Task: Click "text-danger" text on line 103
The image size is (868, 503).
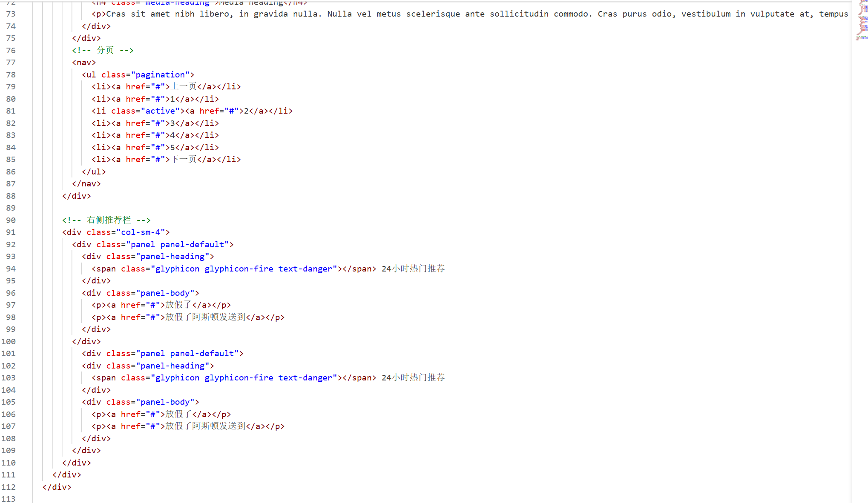Action: coord(305,377)
